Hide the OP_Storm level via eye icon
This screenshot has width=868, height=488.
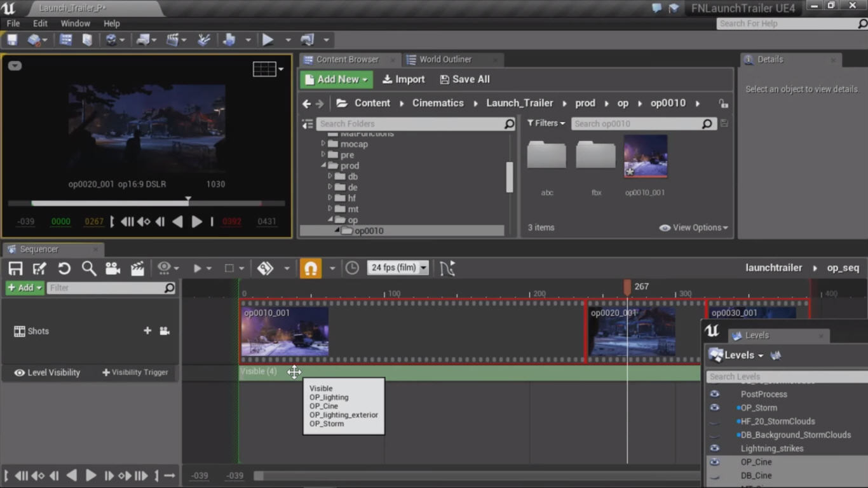coord(715,408)
